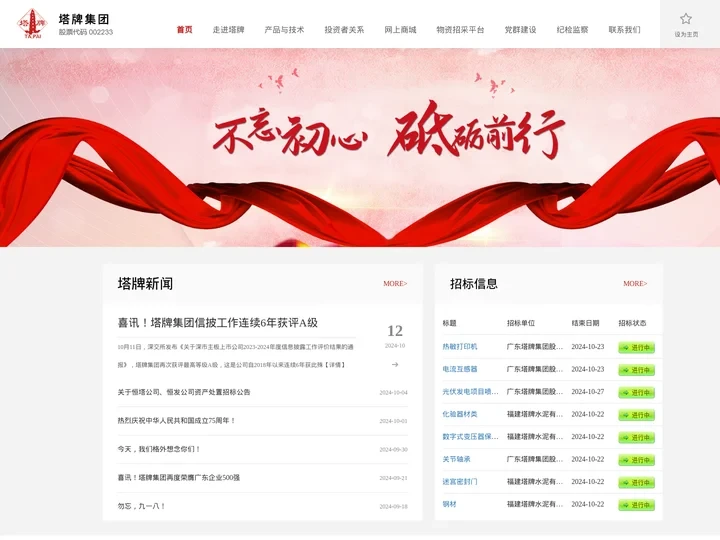Open the 光伏发电项目 tender
720x540 pixels.
470,392
